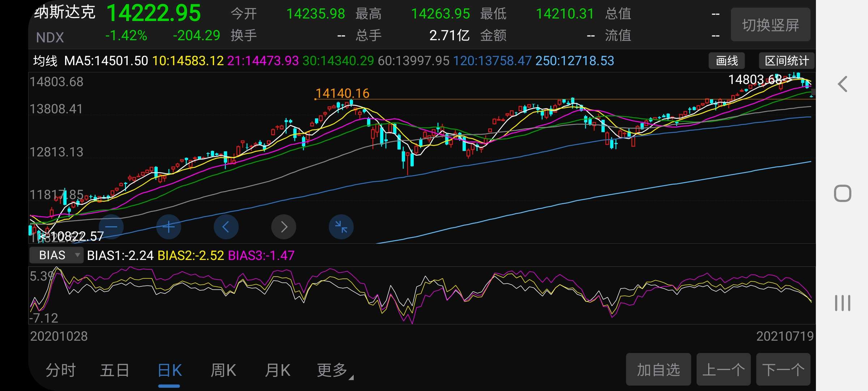Tap the green 30:14340.29 MA value

click(338, 60)
